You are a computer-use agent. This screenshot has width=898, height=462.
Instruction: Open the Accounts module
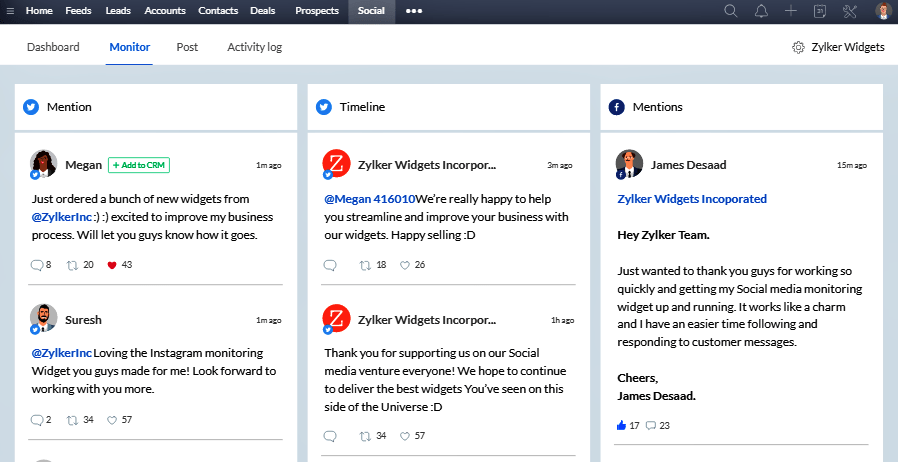coord(165,11)
